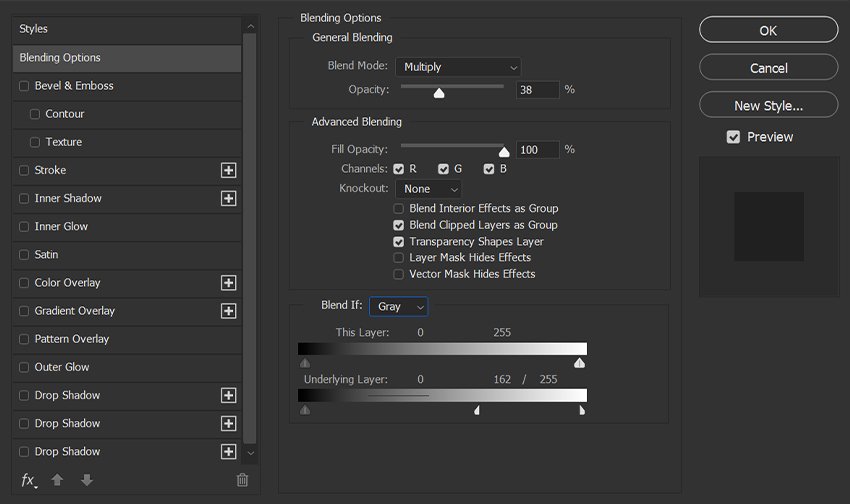Click scroll-up arrow of styles list
This screenshot has height=504, width=850.
(x=250, y=26)
